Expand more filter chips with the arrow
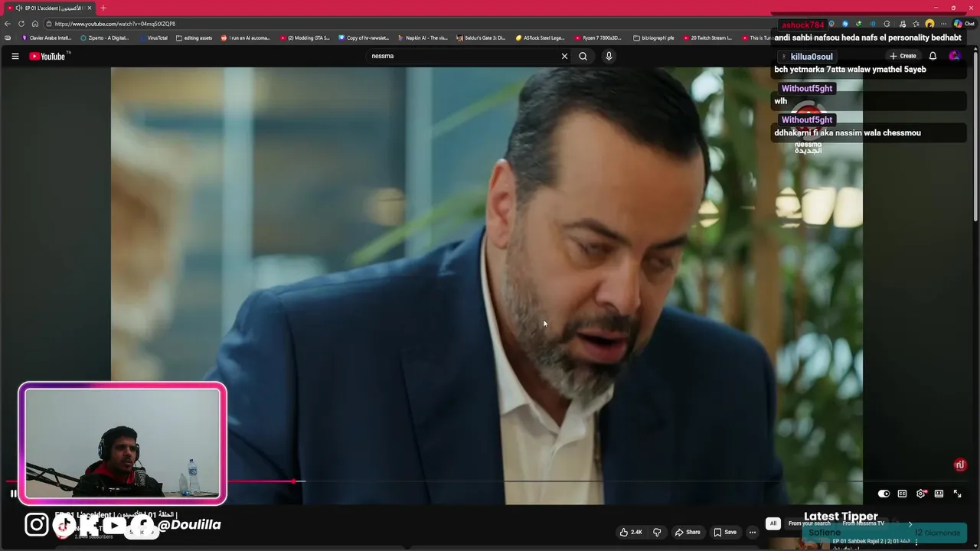The width and height of the screenshot is (980, 551). [x=910, y=523]
